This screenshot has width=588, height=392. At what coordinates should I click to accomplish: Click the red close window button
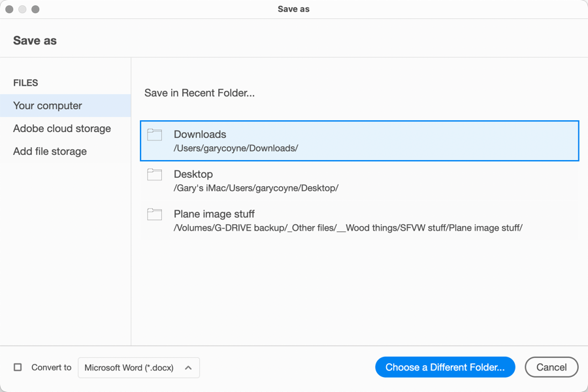pos(9,9)
